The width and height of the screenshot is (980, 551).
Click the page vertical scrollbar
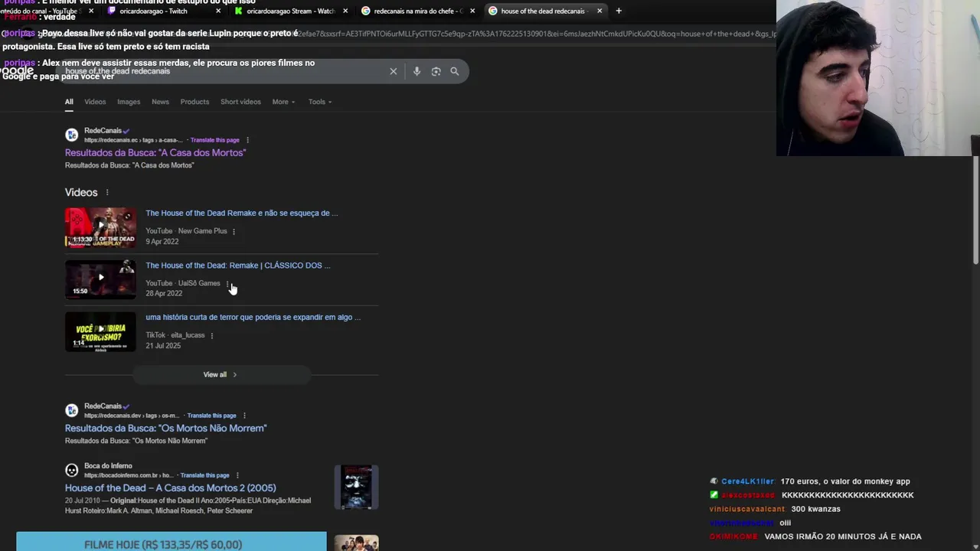point(975,210)
